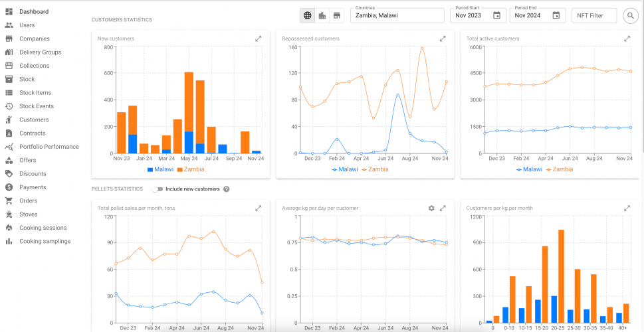Viewport: 644px width, 332px height.
Task: Go to Portfolio Performance page
Action: [49, 147]
